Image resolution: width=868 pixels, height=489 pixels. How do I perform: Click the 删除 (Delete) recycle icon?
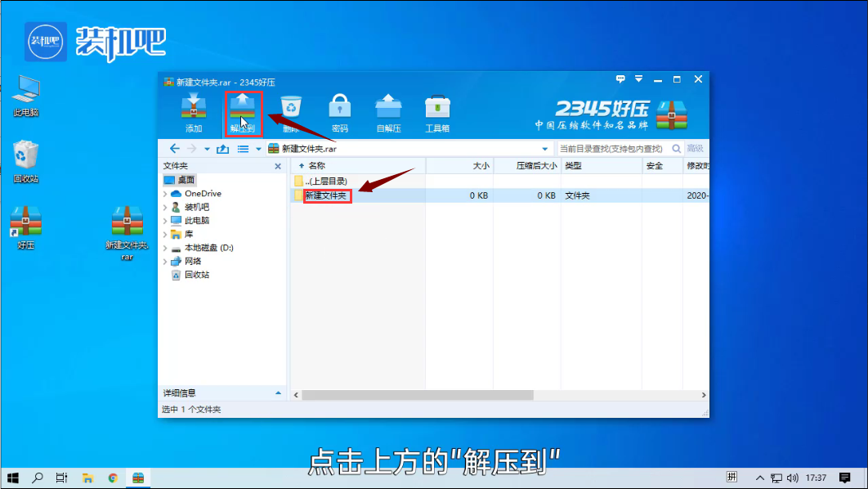pos(291,114)
